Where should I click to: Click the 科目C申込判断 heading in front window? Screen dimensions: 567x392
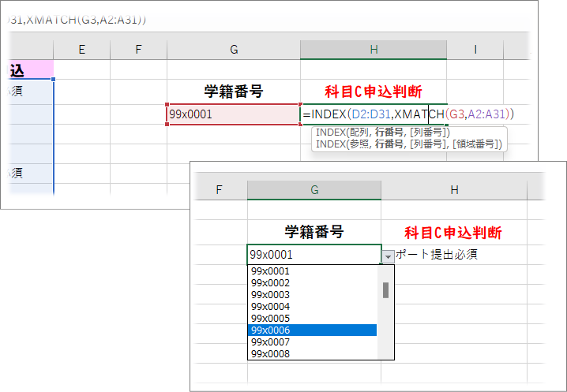click(453, 233)
